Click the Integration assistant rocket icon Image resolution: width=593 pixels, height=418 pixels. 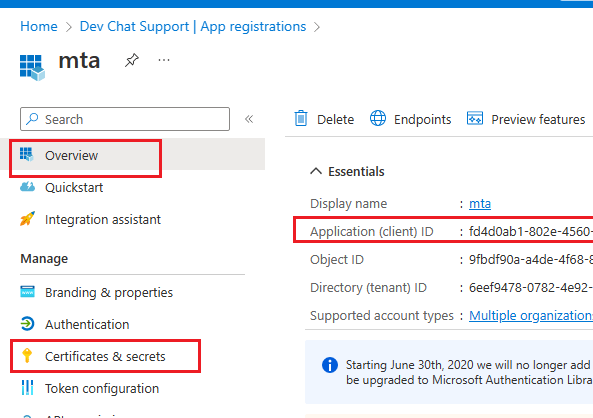click(x=27, y=219)
